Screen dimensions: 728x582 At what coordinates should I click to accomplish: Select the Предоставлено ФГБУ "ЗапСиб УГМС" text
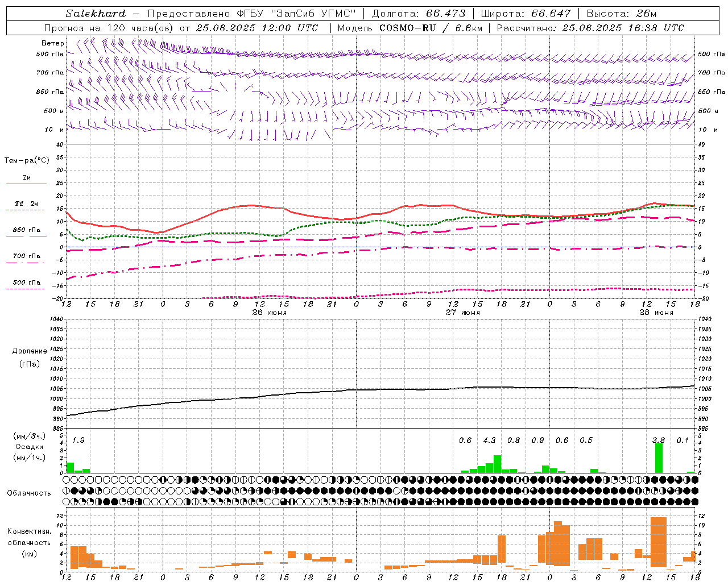(x=251, y=14)
